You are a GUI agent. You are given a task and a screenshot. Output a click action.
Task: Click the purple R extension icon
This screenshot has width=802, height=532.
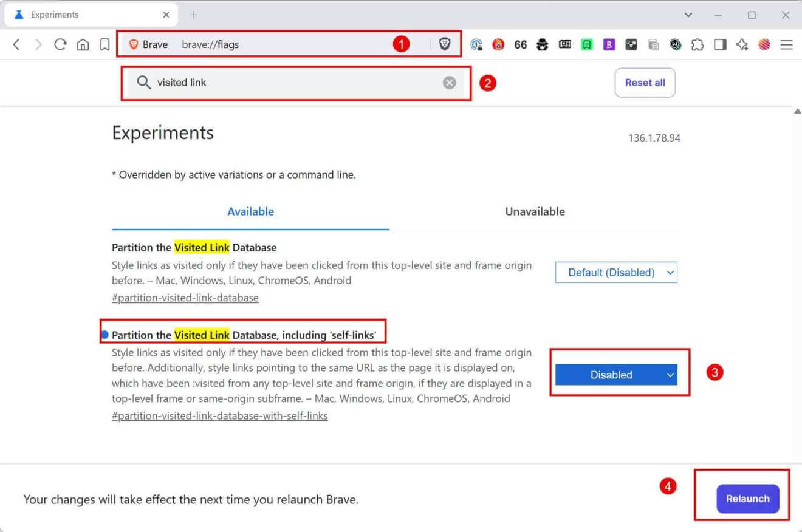pyautogui.click(x=609, y=44)
